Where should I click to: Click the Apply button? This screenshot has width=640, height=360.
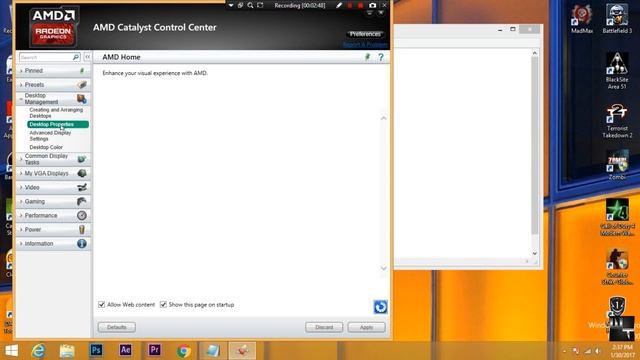click(x=367, y=327)
